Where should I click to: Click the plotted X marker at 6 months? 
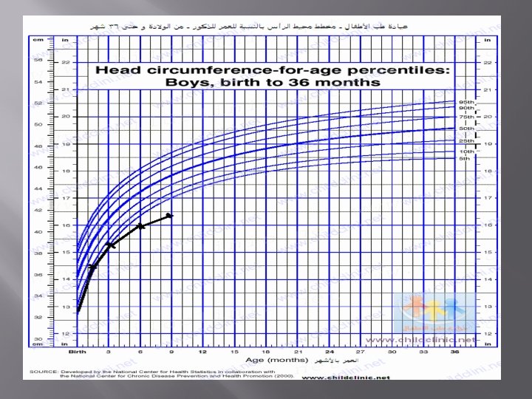[140, 226]
